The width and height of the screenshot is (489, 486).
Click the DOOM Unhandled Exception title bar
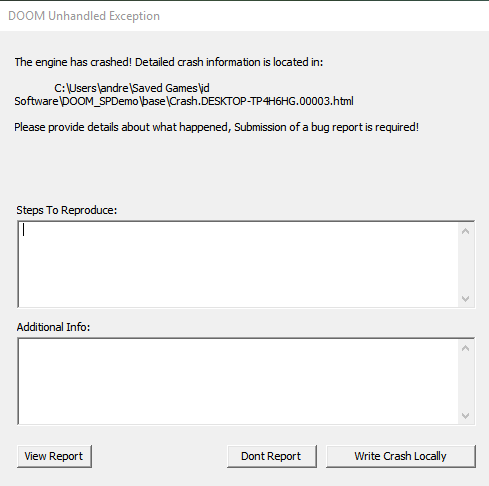[244, 16]
